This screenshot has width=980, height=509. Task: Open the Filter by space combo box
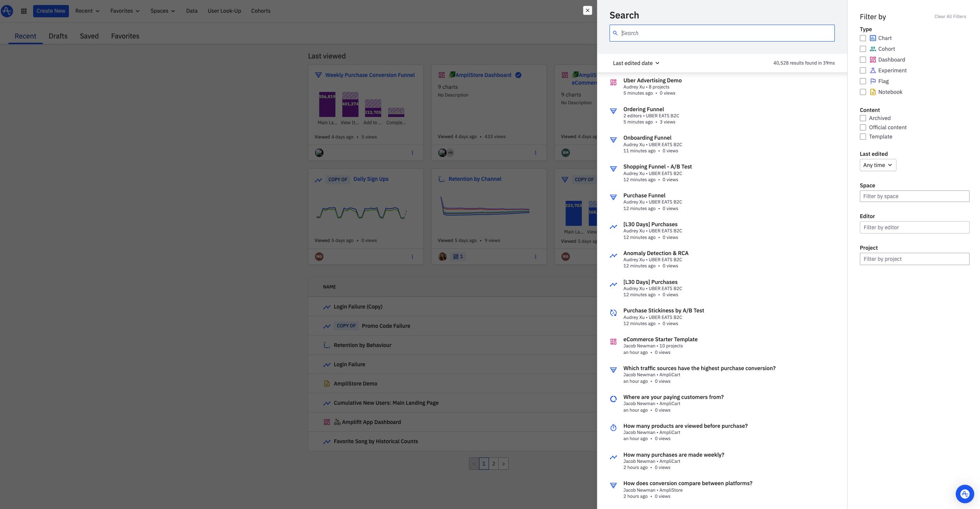tap(914, 196)
